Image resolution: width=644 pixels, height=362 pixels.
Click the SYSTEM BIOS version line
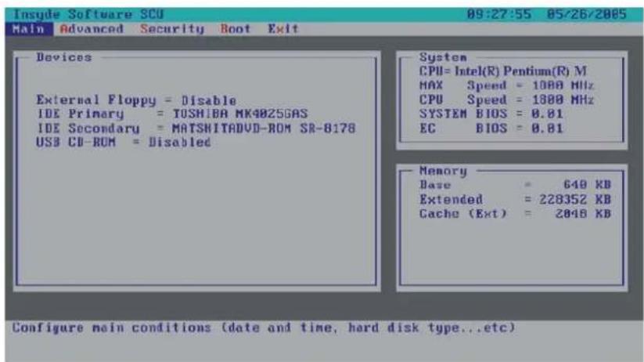(491, 114)
